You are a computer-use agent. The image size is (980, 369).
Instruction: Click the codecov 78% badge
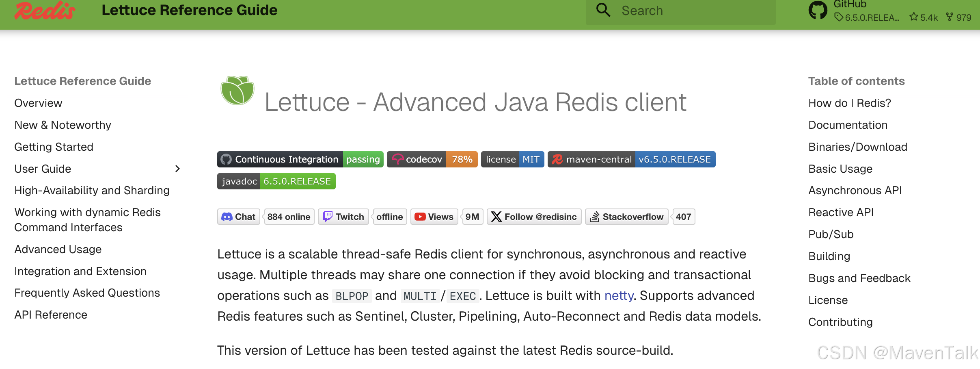point(432,159)
